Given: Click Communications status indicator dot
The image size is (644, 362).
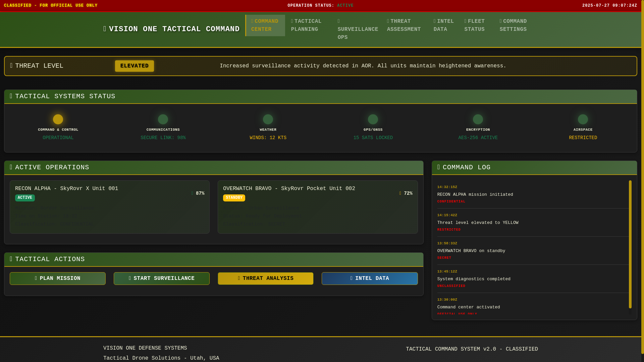Looking at the screenshot, I should pyautogui.click(x=163, y=119).
